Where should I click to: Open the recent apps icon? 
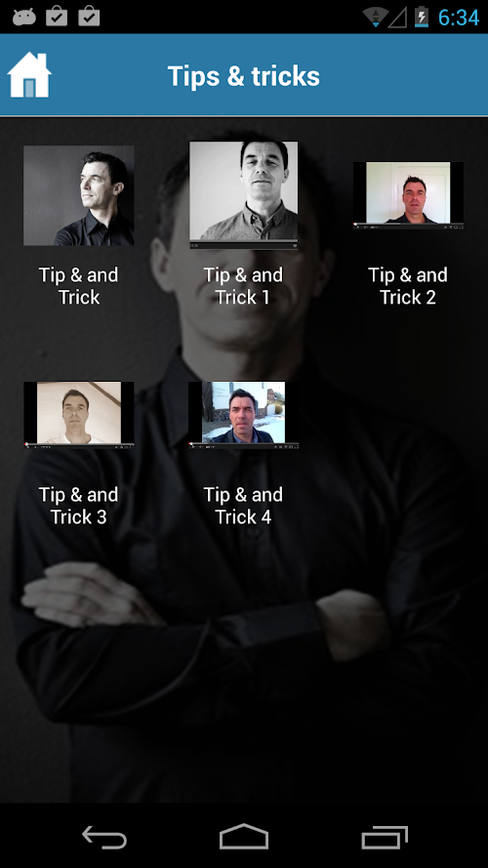pyautogui.click(x=385, y=837)
